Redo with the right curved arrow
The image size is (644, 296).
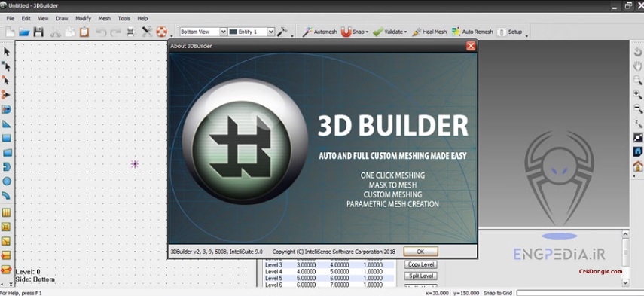click(115, 32)
